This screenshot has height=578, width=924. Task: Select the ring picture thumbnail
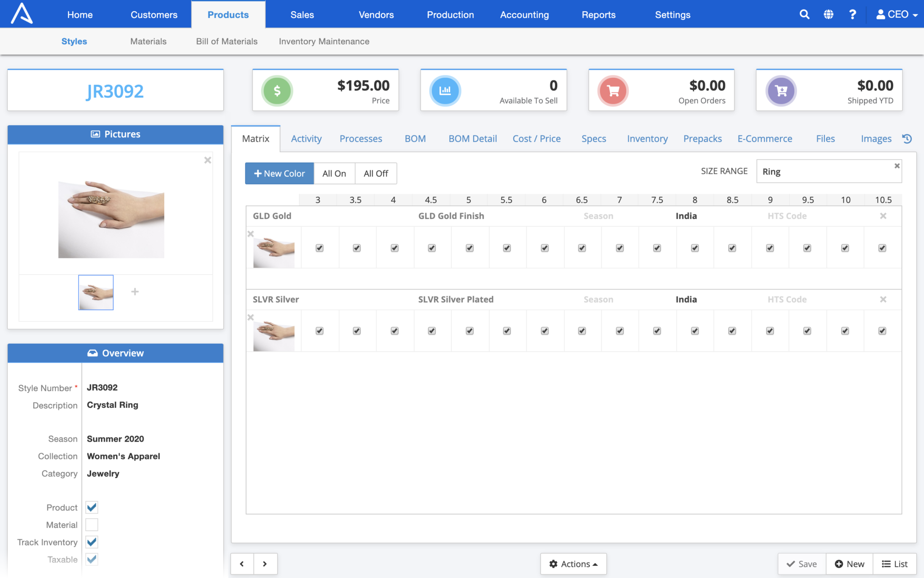95,292
